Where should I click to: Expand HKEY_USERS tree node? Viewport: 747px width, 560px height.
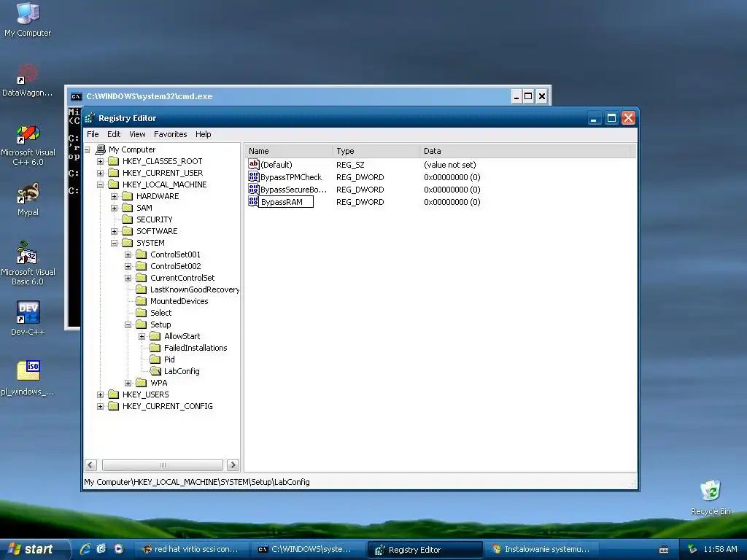[x=100, y=394]
